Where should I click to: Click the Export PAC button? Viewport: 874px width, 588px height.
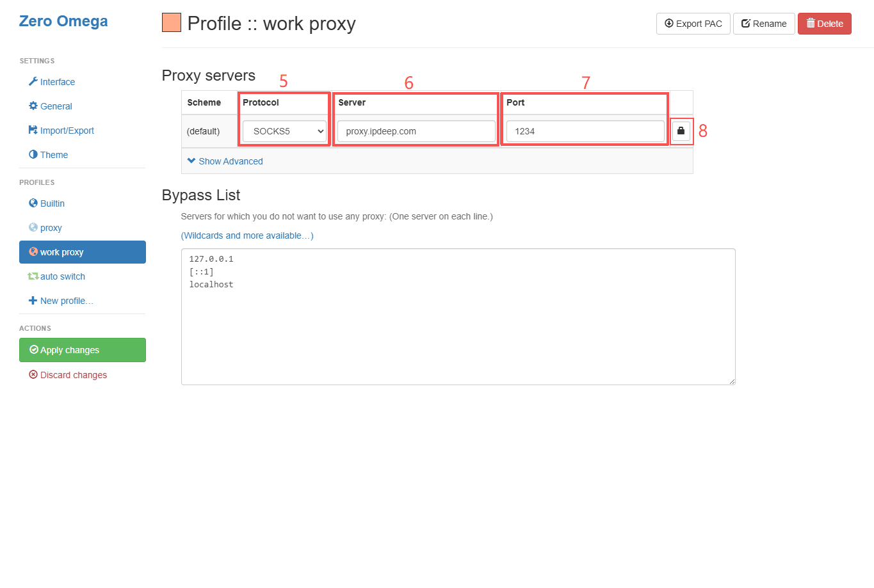[x=693, y=24]
